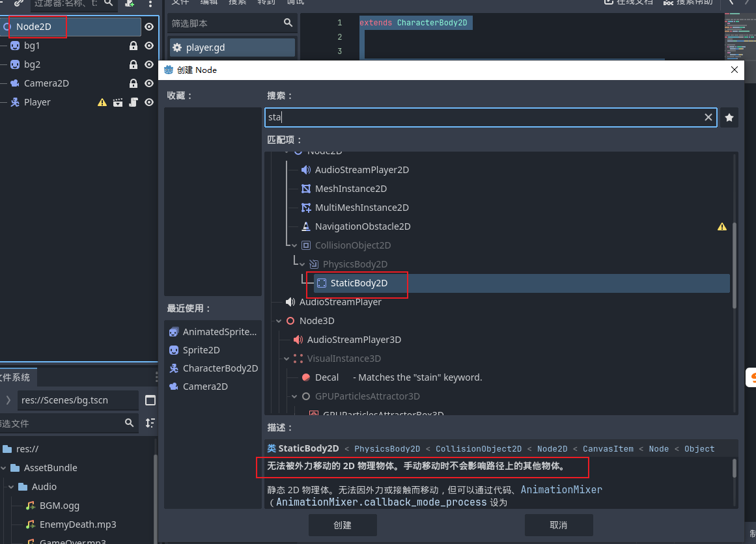Open the file sort options icon
The width and height of the screenshot is (756, 544).
(150, 423)
